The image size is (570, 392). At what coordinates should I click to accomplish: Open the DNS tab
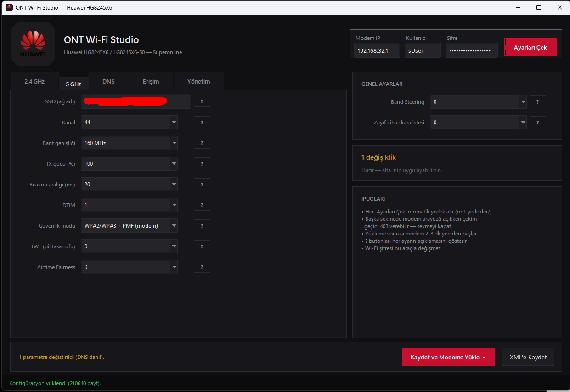(x=108, y=81)
